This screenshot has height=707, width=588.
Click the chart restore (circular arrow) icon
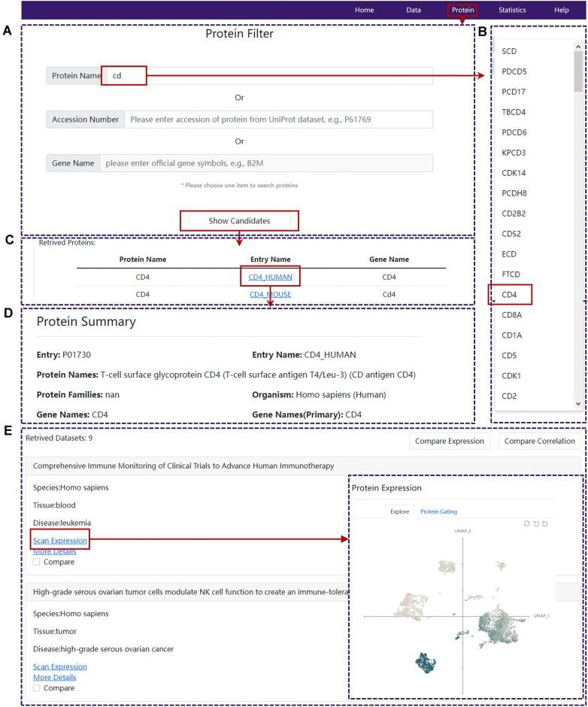[x=526, y=523]
